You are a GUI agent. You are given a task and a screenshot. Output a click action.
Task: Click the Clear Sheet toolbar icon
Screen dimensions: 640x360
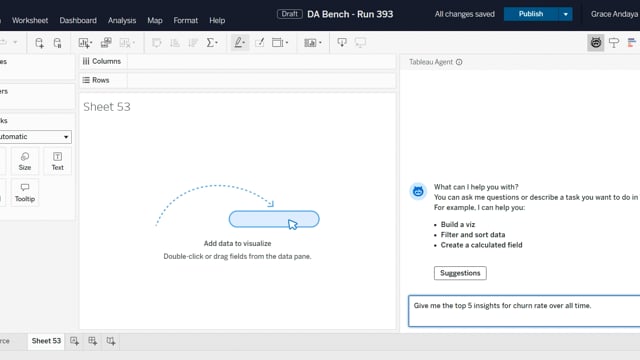click(x=125, y=42)
